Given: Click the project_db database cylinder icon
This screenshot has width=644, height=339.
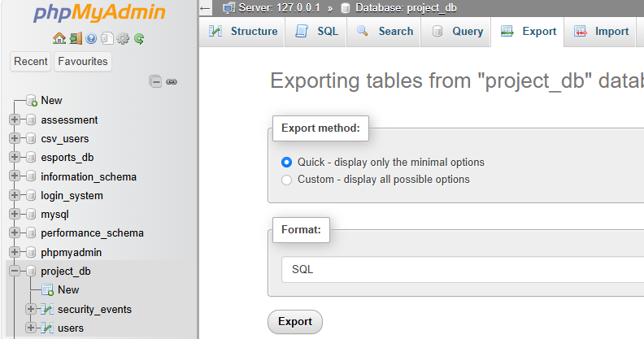Looking at the screenshot, I should click(x=31, y=271).
